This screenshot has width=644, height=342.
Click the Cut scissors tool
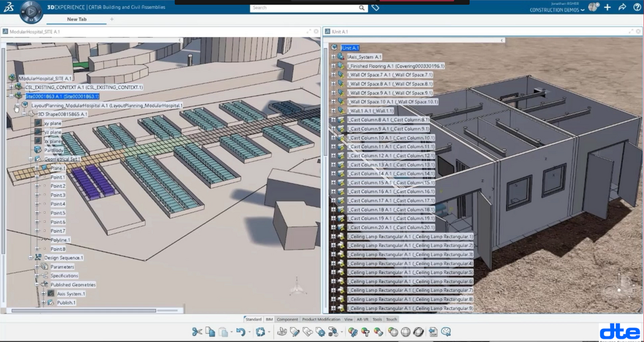(x=197, y=332)
